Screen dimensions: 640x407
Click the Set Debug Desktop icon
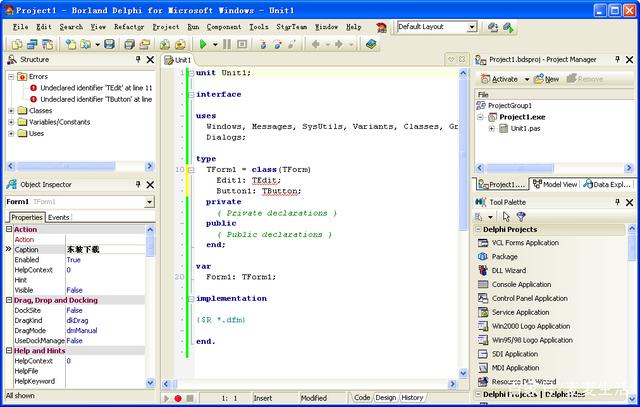point(508,27)
